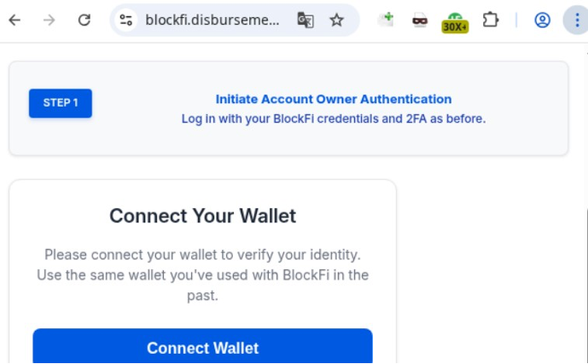Open the green plus extension icon
The image size is (588, 364).
[387, 19]
